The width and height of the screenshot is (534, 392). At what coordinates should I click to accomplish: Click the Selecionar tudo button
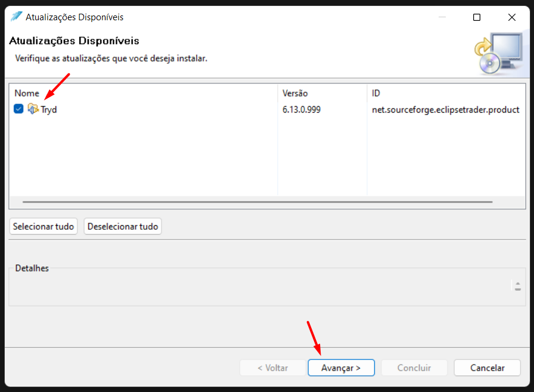click(x=44, y=226)
